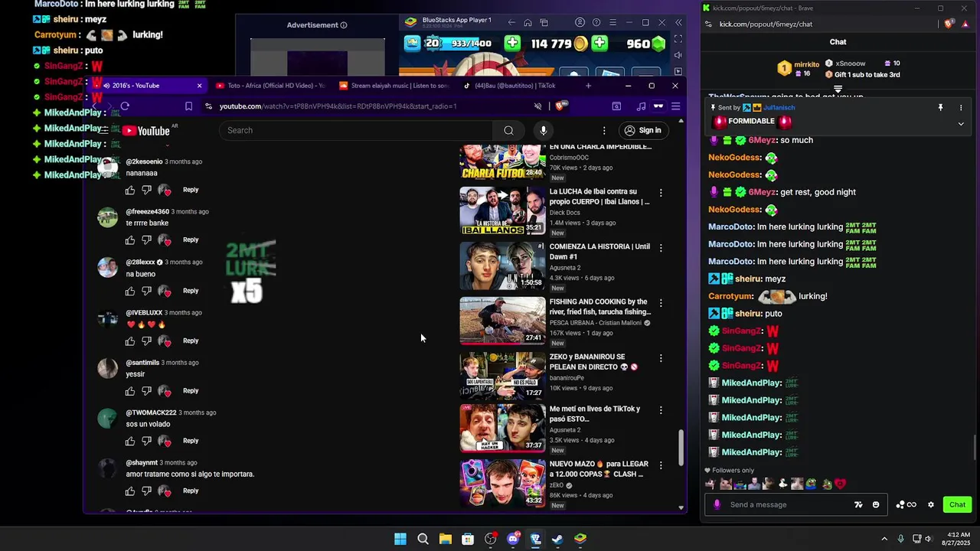Click the purple microphone in chat input
The image size is (980, 551).
click(717, 505)
